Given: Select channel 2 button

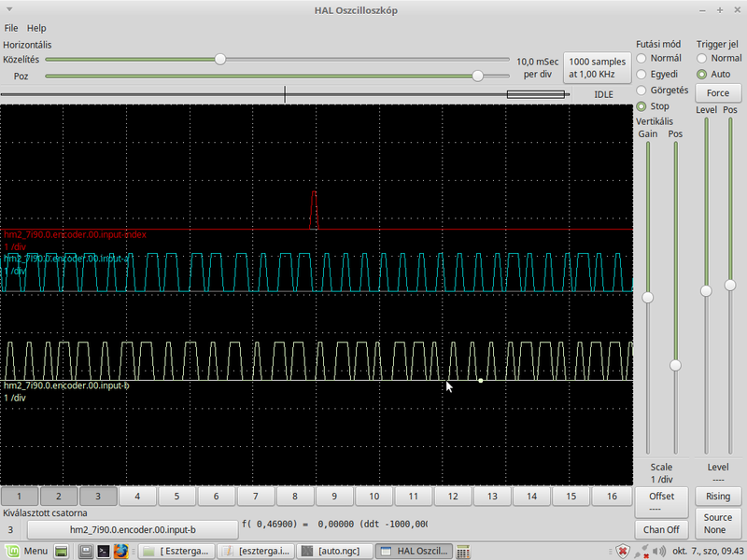Looking at the screenshot, I should (x=59, y=497).
